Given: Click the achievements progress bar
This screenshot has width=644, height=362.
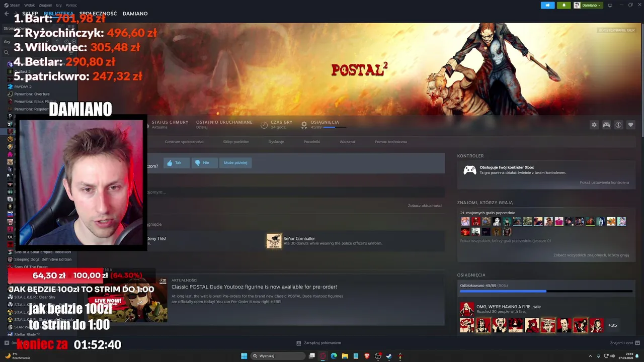Looking at the screenshot, I should (546, 291).
